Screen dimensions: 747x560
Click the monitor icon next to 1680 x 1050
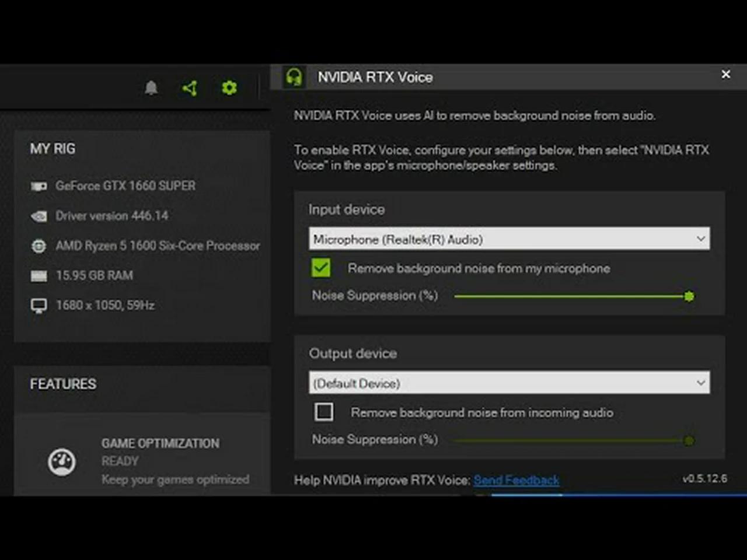[39, 306]
